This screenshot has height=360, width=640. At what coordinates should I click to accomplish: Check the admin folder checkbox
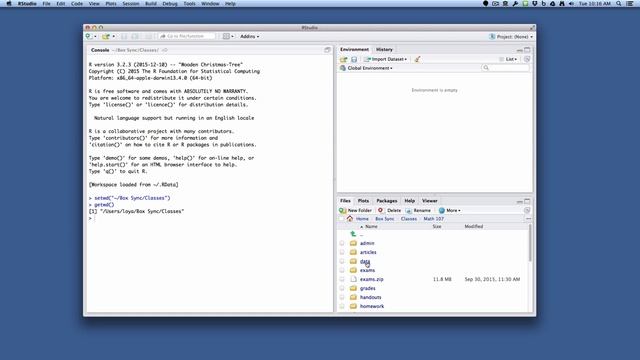pyautogui.click(x=342, y=243)
